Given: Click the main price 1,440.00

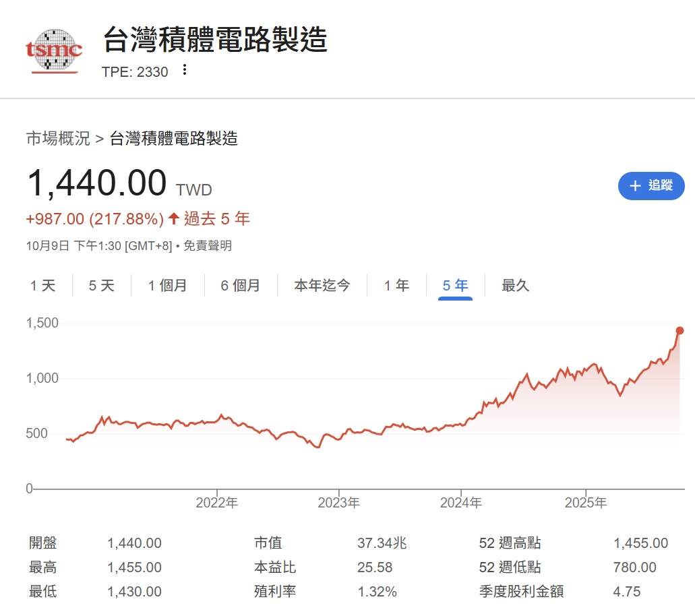Looking at the screenshot, I should click(96, 183).
